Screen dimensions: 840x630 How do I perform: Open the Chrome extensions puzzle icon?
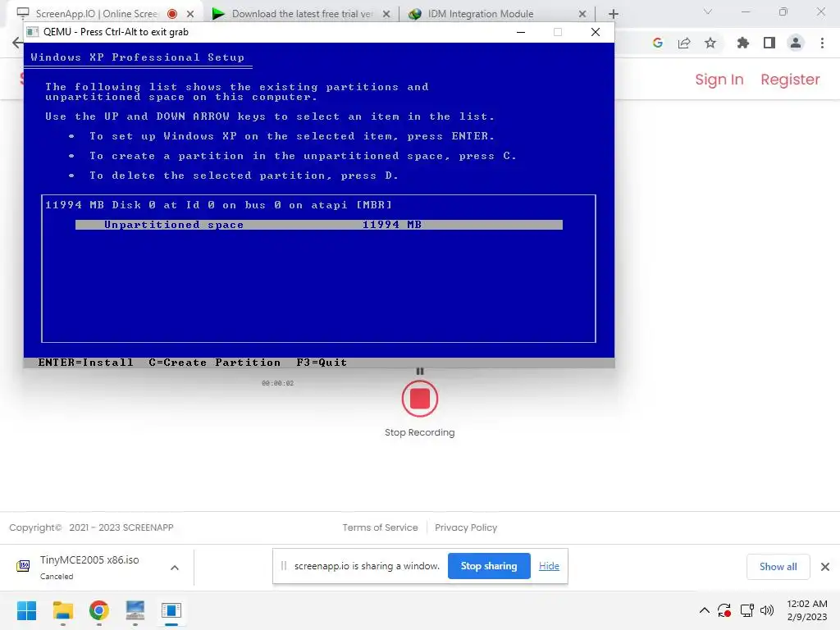(x=742, y=43)
